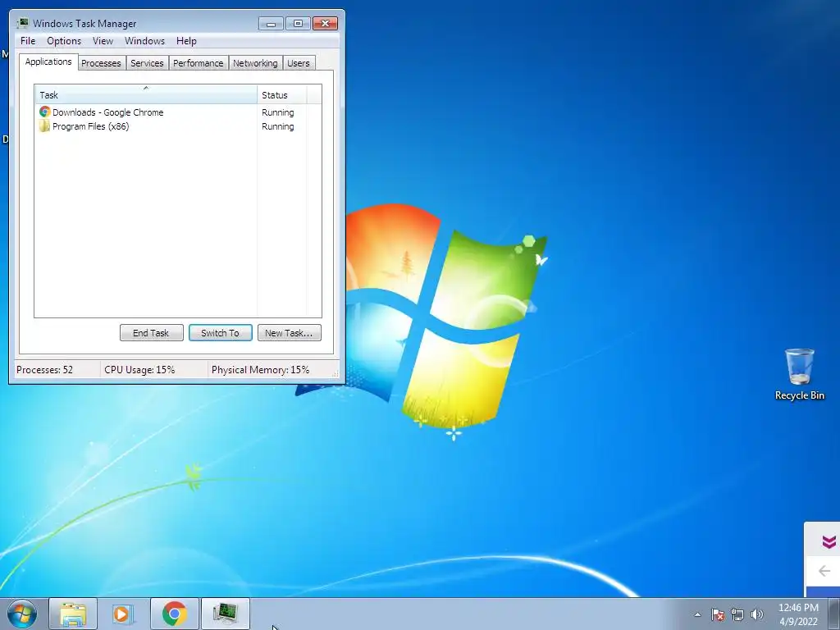Viewport: 840px width, 630px height.
Task: Click the End Task button
Action: pyautogui.click(x=151, y=333)
